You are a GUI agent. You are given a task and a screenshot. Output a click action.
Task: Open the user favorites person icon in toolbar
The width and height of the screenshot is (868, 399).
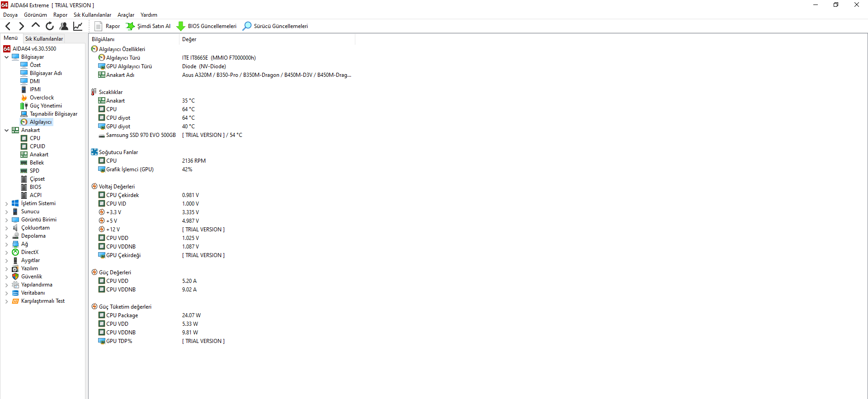[64, 26]
